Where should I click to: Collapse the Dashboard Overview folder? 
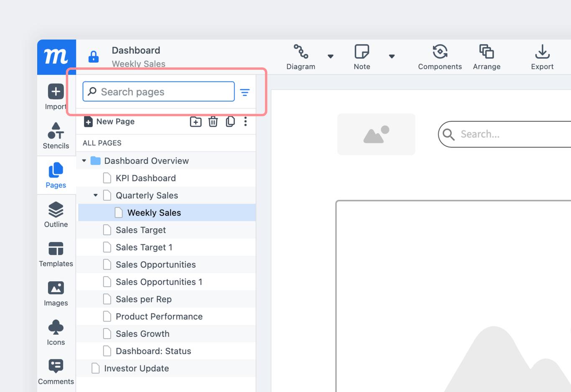(x=84, y=161)
